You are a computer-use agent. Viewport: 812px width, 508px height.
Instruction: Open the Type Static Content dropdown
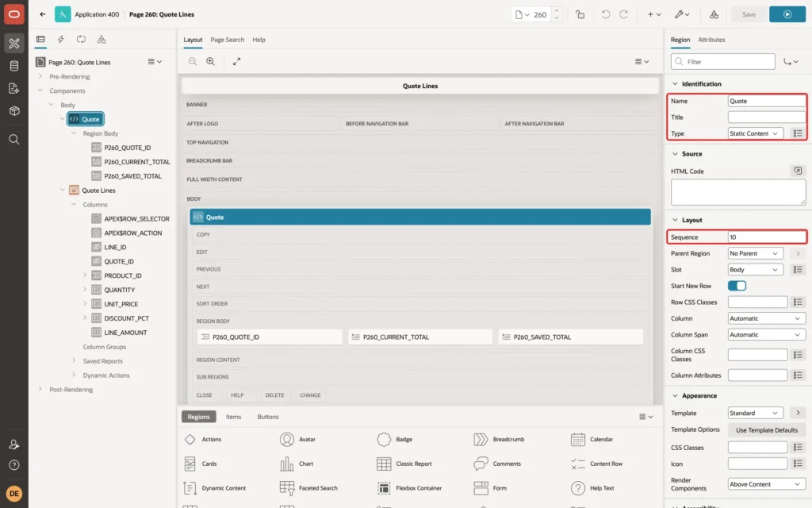(x=755, y=133)
